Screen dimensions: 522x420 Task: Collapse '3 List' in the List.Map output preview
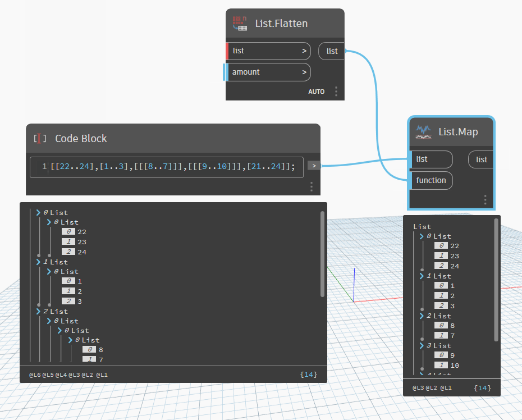coord(422,345)
